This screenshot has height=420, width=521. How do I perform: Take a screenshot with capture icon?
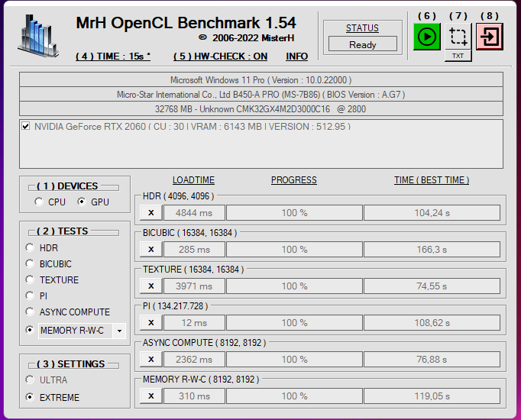pyautogui.click(x=458, y=37)
